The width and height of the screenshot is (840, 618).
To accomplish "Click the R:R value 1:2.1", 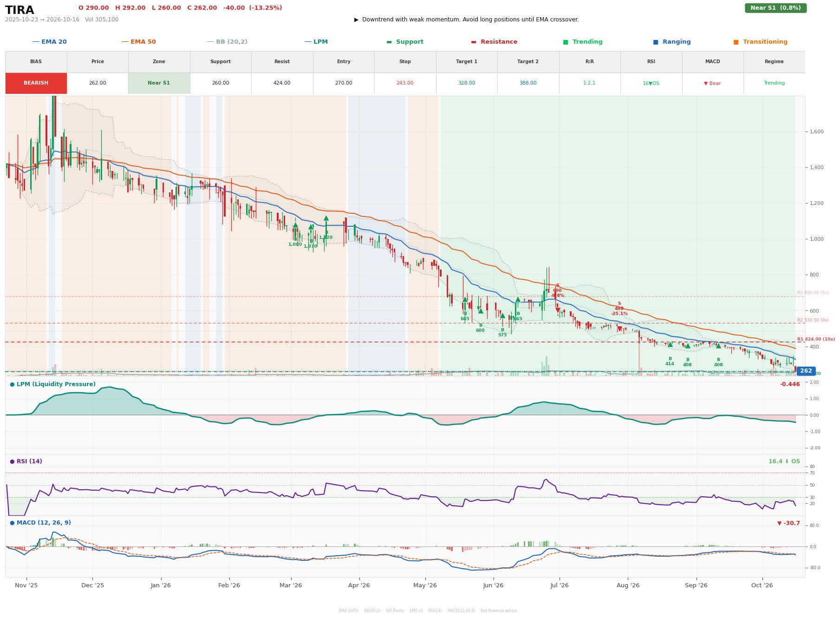I will click(589, 83).
